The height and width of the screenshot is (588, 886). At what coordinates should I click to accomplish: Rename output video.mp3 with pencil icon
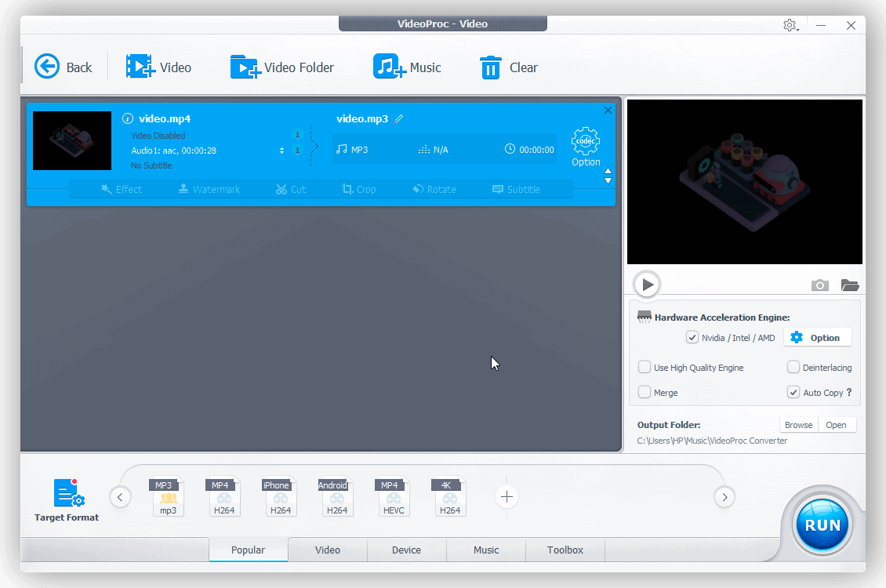[399, 118]
